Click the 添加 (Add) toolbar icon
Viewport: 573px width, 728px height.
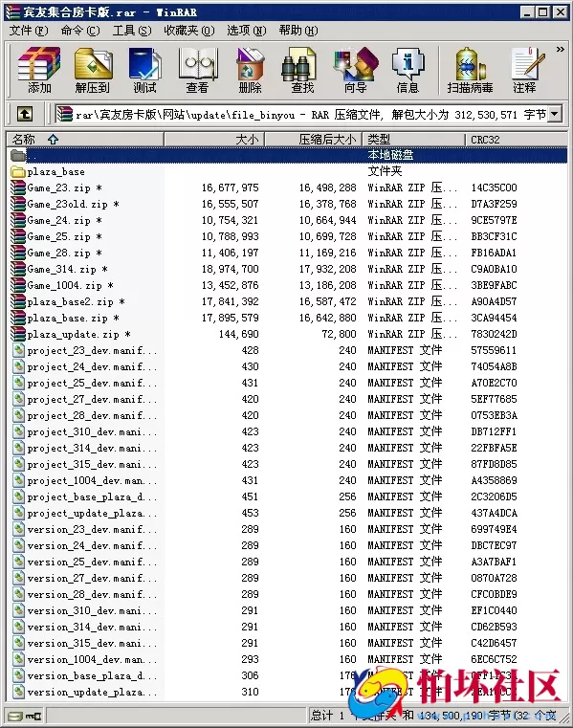[39, 70]
